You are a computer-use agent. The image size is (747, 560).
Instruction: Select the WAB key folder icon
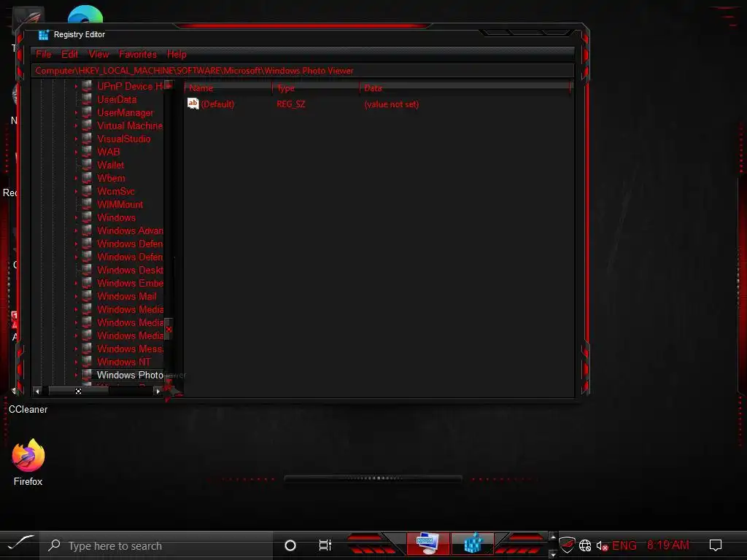coord(88,152)
